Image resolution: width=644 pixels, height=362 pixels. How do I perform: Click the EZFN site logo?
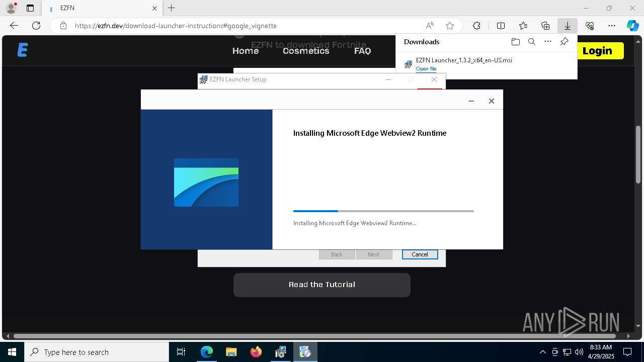23,50
